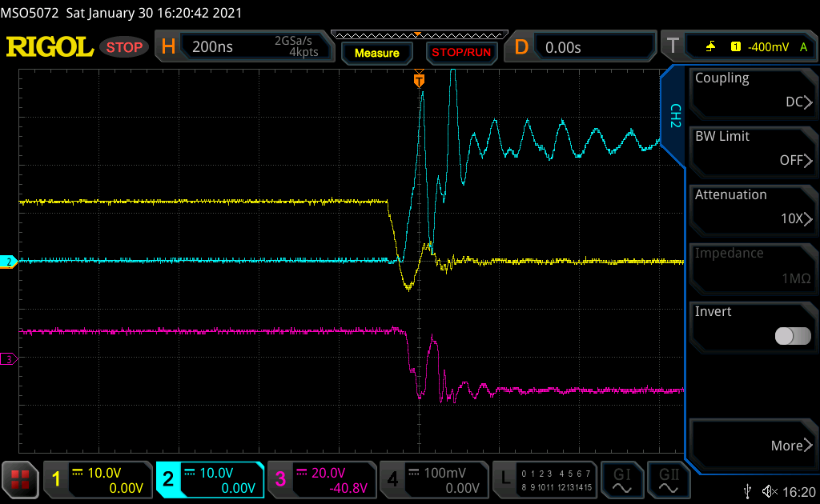Click the channel 2 ground level marker
Image resolution: width=820 pixels, height=504 pixels.
pos(8,262)
